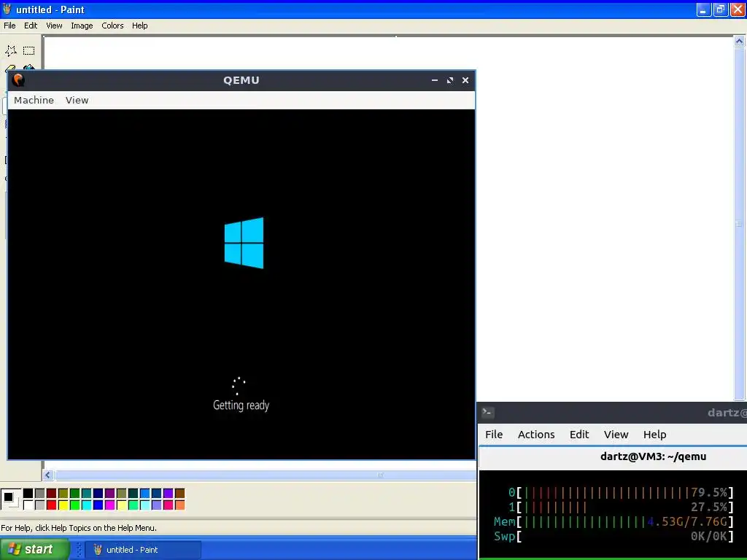Select the Free-Form Select tool in Paint
This screenshot has height=560, width=747.
coord(11,50)
